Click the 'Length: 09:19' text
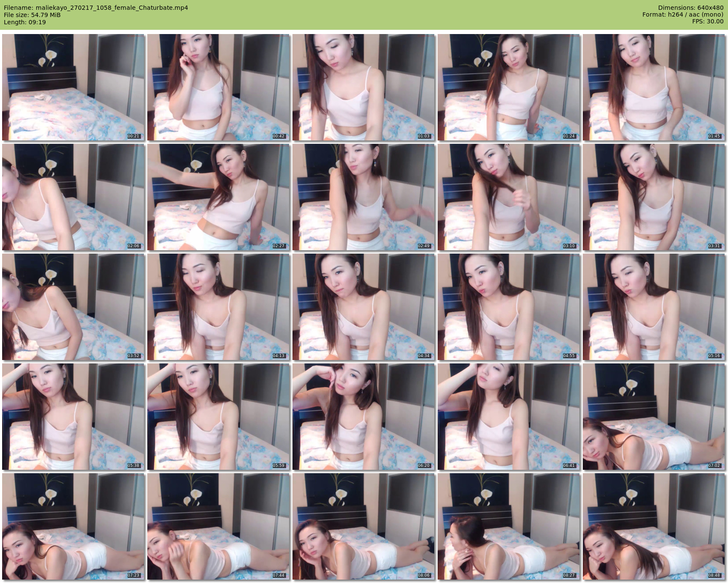This screenshot has height=583, width=728. [x=25, y=22]
